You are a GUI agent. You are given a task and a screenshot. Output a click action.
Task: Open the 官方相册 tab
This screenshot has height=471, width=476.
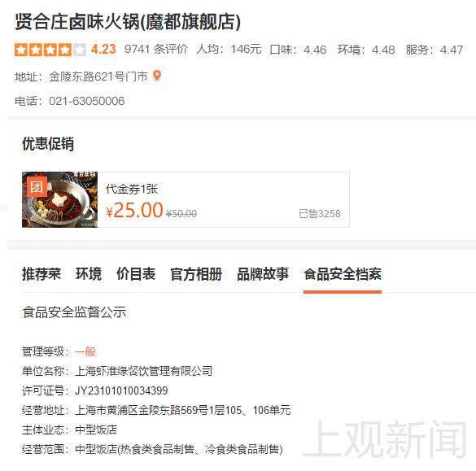(196, 274)
